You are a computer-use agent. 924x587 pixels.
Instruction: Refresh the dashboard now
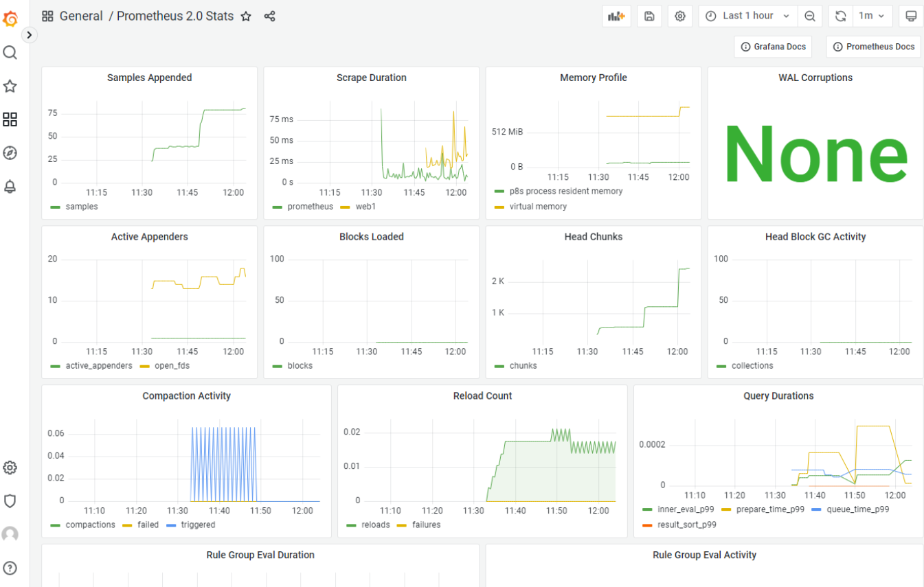coord(840,16)
